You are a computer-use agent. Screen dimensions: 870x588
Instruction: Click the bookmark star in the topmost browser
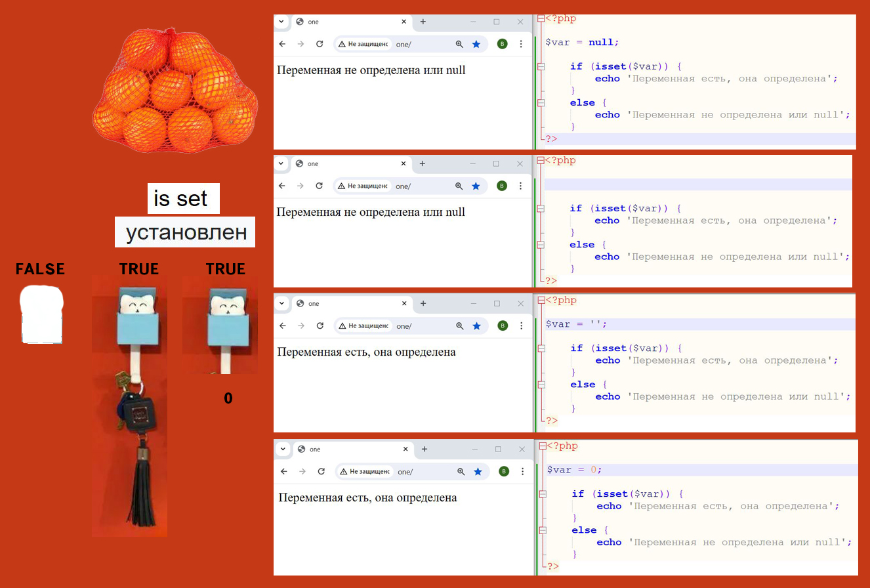[476, 44]
